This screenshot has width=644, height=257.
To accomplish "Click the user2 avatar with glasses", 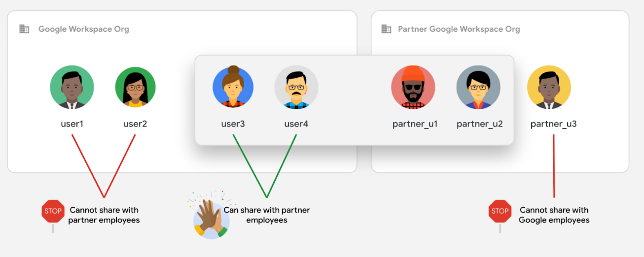I will coord(135,88).
